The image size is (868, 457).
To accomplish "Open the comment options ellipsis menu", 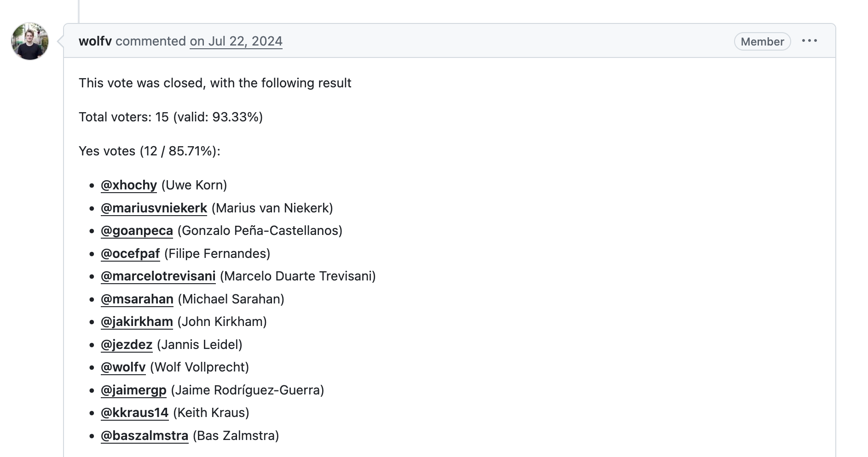I will pos(809,41).
